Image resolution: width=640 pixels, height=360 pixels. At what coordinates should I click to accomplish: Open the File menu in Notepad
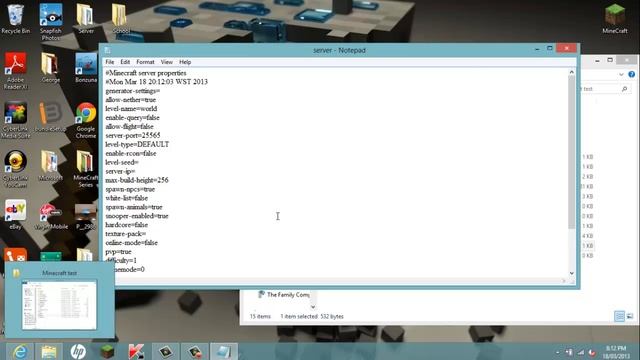(109, 62)
